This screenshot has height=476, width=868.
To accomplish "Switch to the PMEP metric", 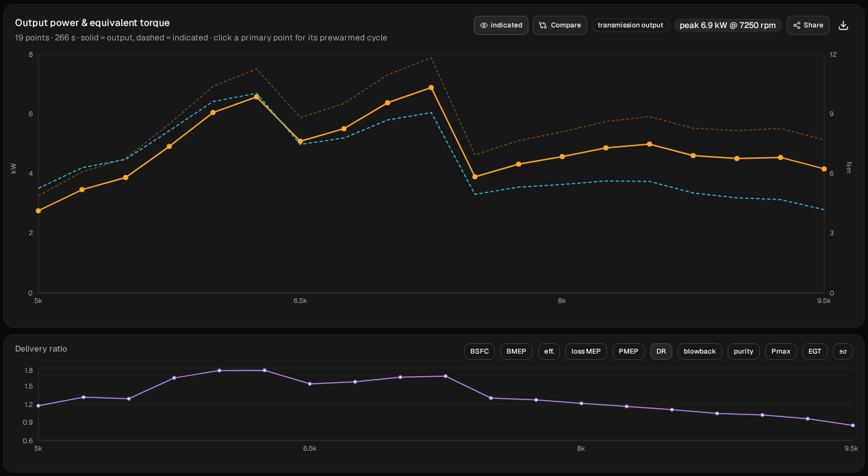I will [628, 352].
